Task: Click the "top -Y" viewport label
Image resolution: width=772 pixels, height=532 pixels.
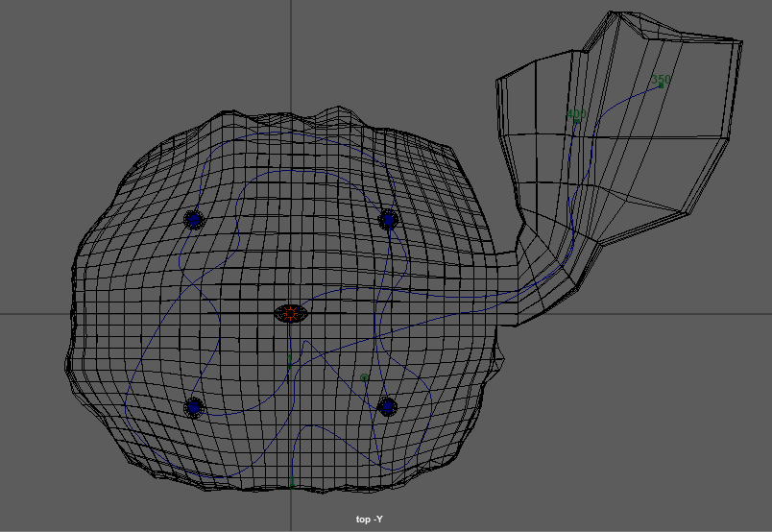Action: 370,520
